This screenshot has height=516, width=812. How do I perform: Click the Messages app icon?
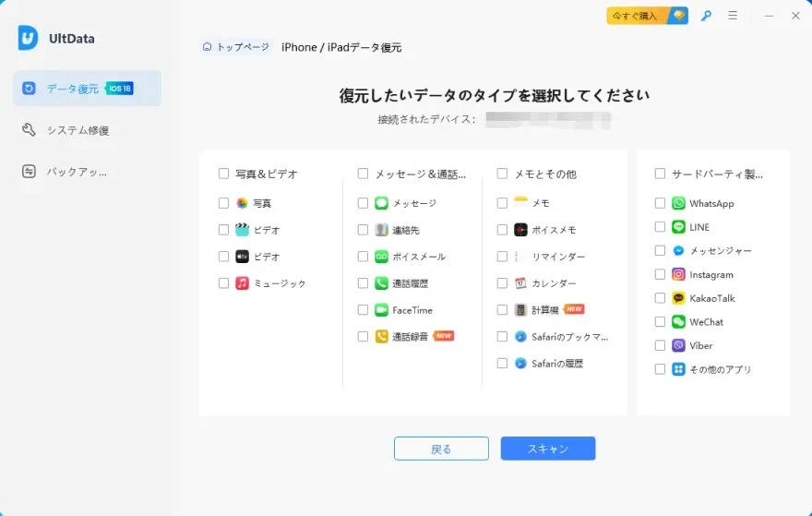[381, 203]
